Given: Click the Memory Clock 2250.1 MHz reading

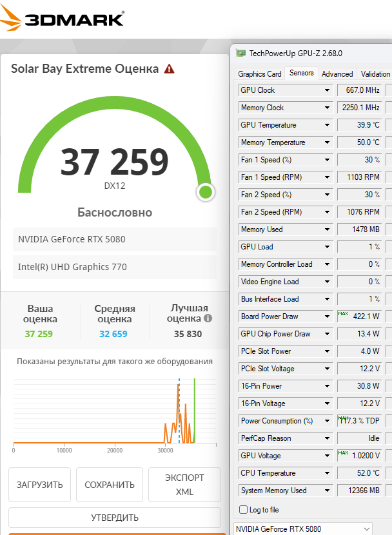Looking at the screenshot, I should (x=359, y=108).
